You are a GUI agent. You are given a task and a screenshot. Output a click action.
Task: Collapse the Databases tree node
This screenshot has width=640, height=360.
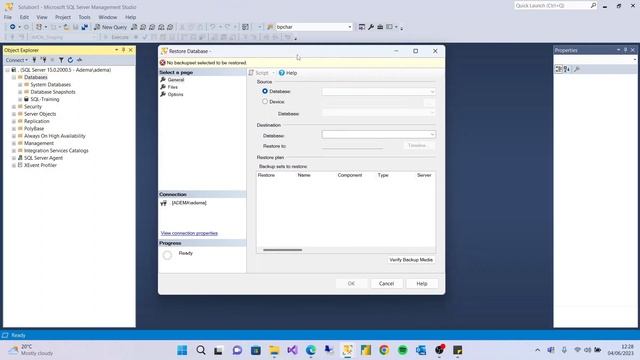coord(13,77)
